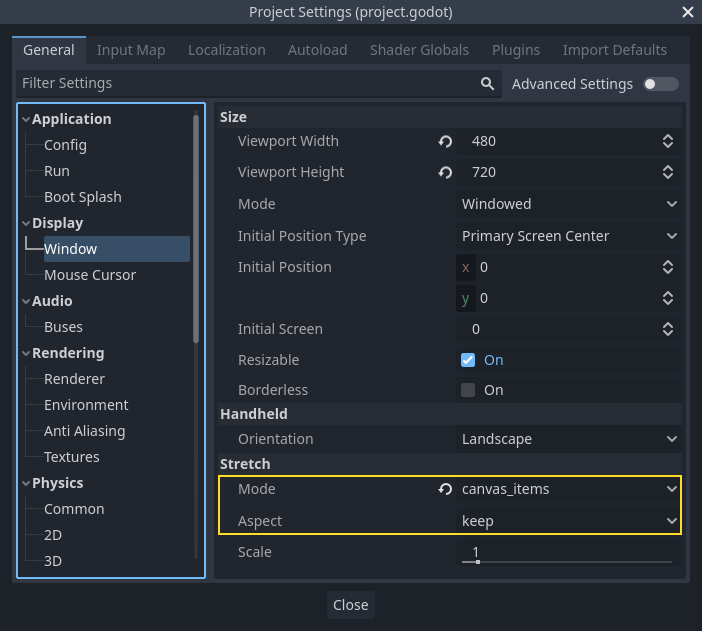Image resolution: width=702 pixels, height=631 pixels.
Task: Click the Filter Settings search field
Action: click(245, 84)
